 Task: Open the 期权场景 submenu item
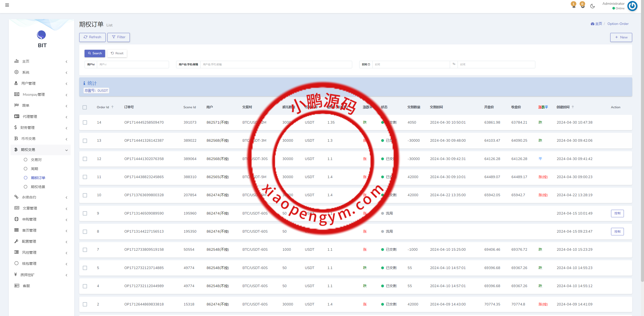pos(38,187)
